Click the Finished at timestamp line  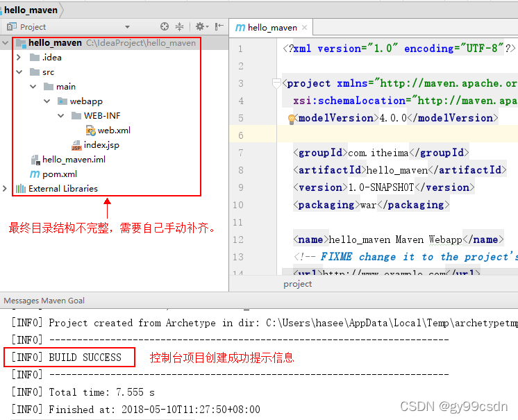[x=136, y=410]
